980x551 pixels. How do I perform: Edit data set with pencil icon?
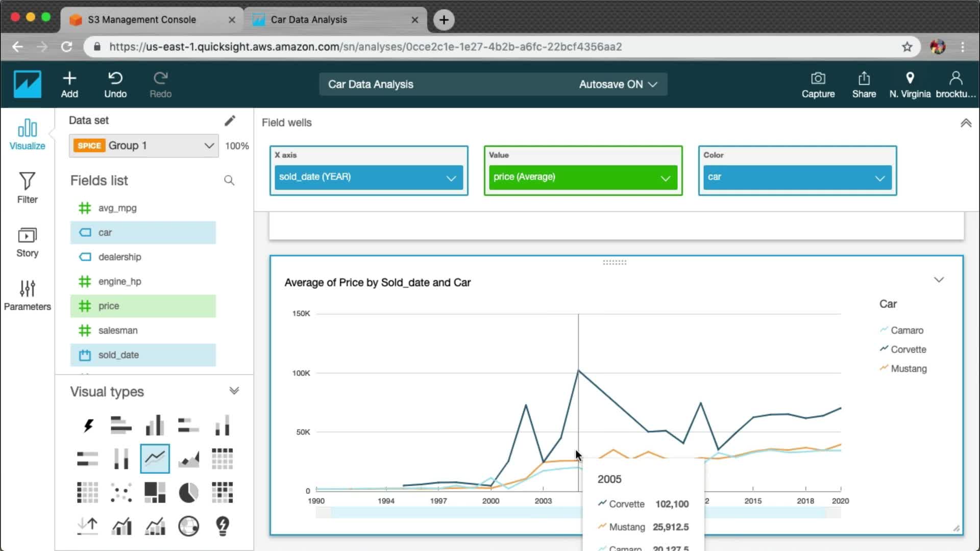(230, 120)
